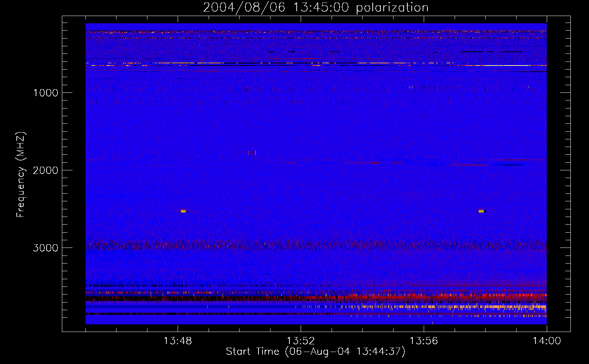Click the yellow burst marker near 13:58
Image resolution: width=589 pixels, height=364 pixels.
481,211
